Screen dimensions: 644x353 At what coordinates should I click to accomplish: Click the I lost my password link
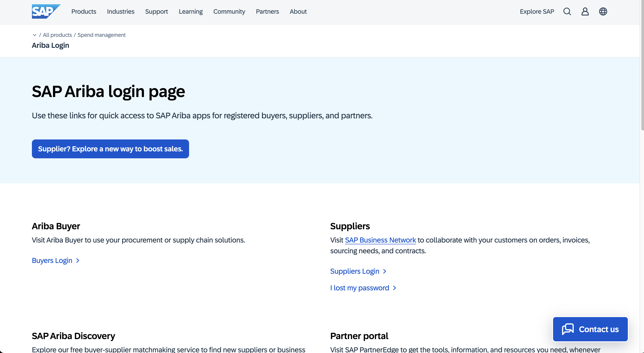(363, 288)
